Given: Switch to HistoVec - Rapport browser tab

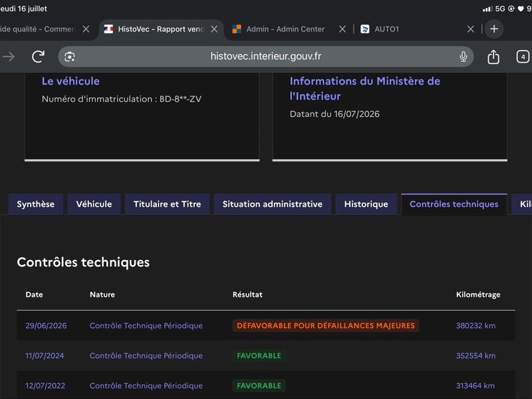Looking at the screenshot, I should (x=161, y=29).
